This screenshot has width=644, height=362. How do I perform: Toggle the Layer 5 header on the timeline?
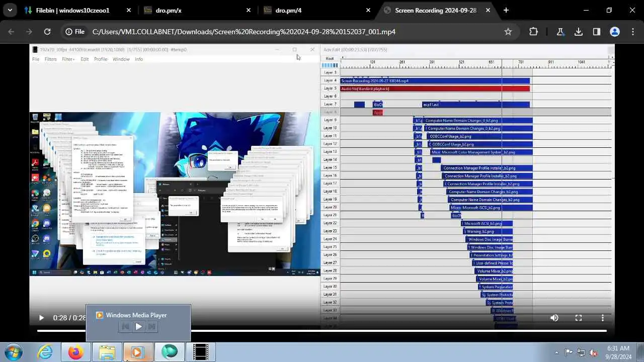[330, 88]
